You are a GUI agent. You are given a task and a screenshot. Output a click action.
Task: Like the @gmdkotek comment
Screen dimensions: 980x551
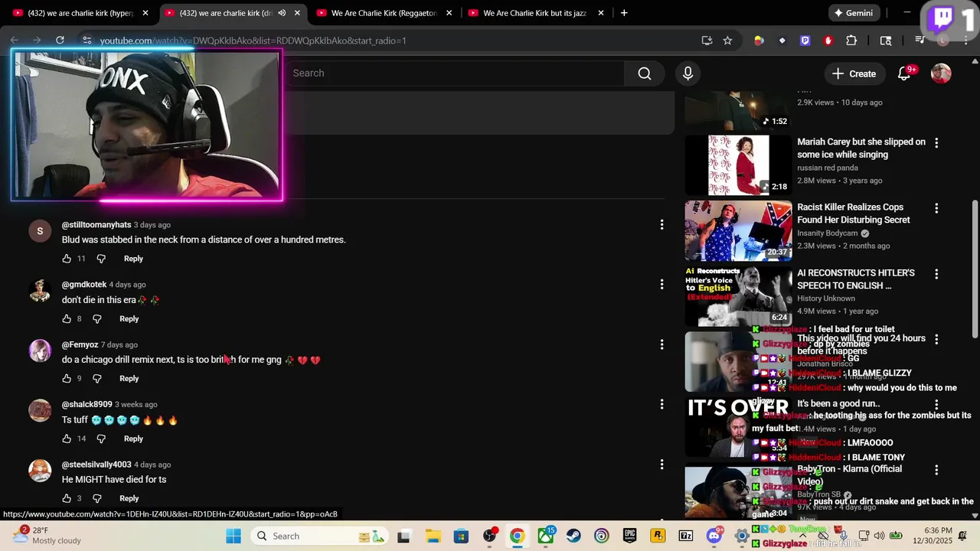[67, 318]
